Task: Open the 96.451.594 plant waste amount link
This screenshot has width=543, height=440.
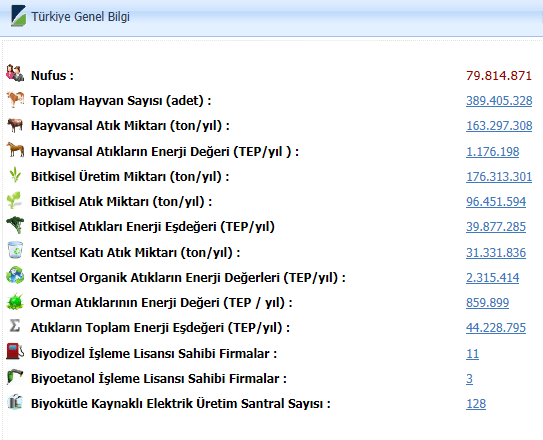Action: coord(496,201)
